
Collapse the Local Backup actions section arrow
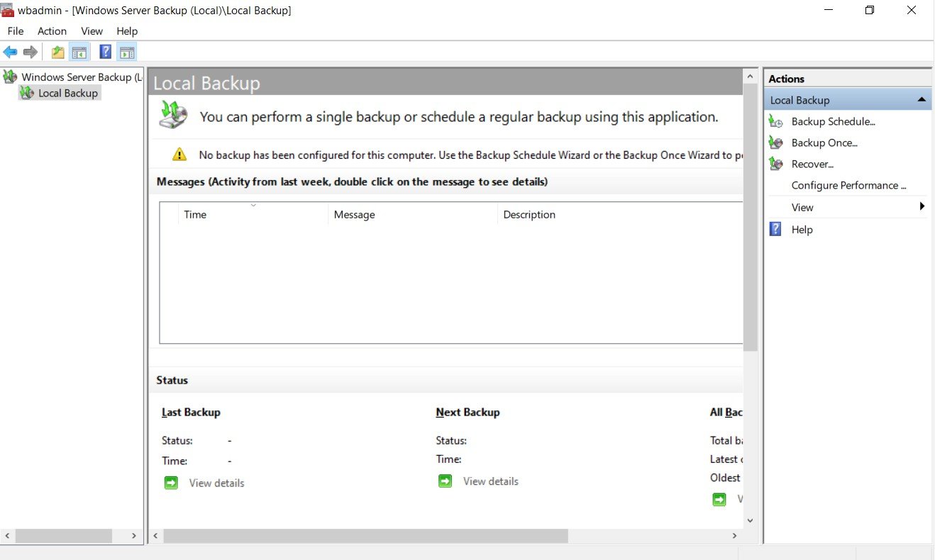pyautogui.click(x=922, y=100)
